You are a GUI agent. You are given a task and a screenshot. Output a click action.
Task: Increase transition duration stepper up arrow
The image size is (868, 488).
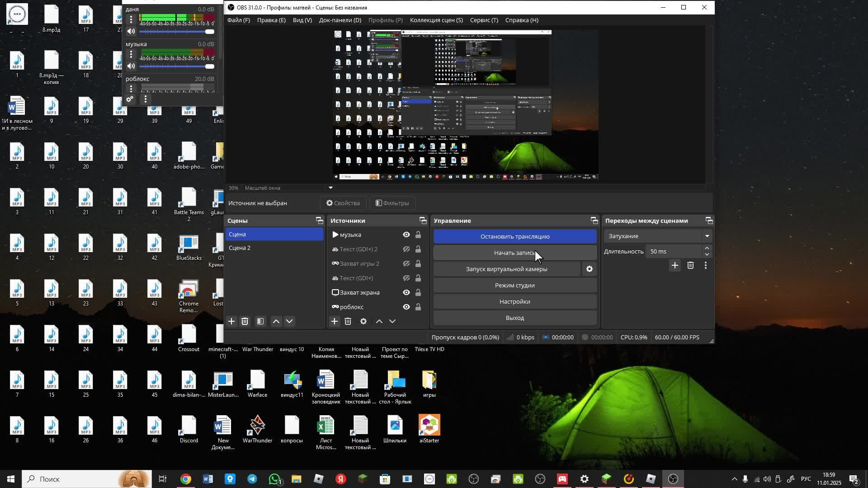[707, 248]
